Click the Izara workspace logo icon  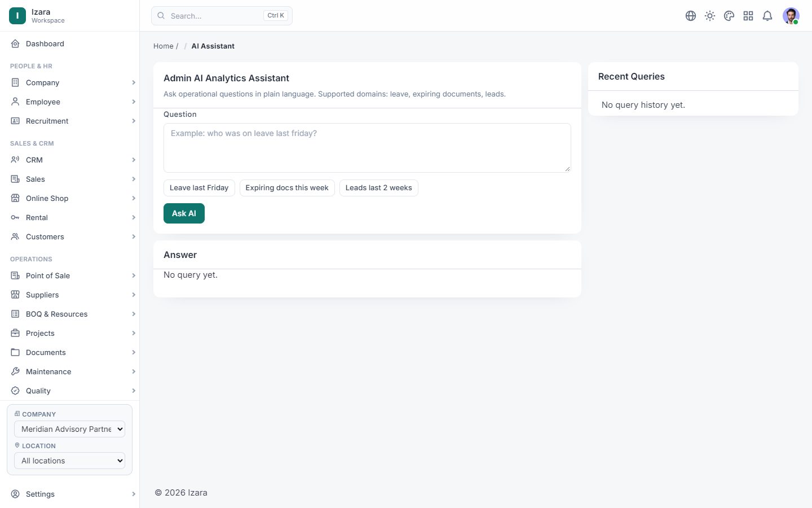pyautogui.click(x=17, y=16)
